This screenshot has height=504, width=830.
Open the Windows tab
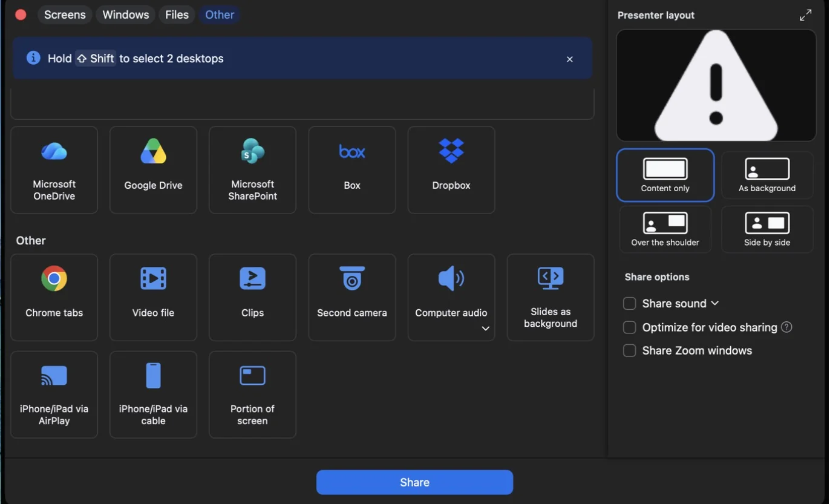(x=126, y=15)
